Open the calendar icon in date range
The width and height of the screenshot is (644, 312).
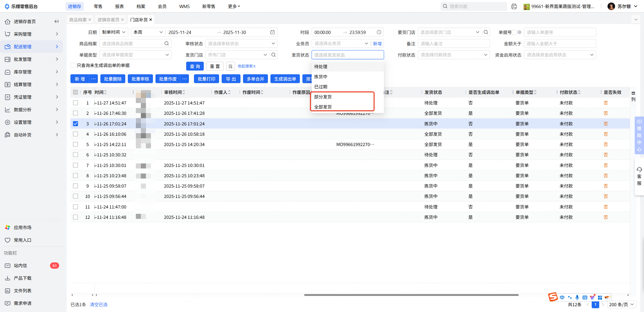tap(272, 32)
